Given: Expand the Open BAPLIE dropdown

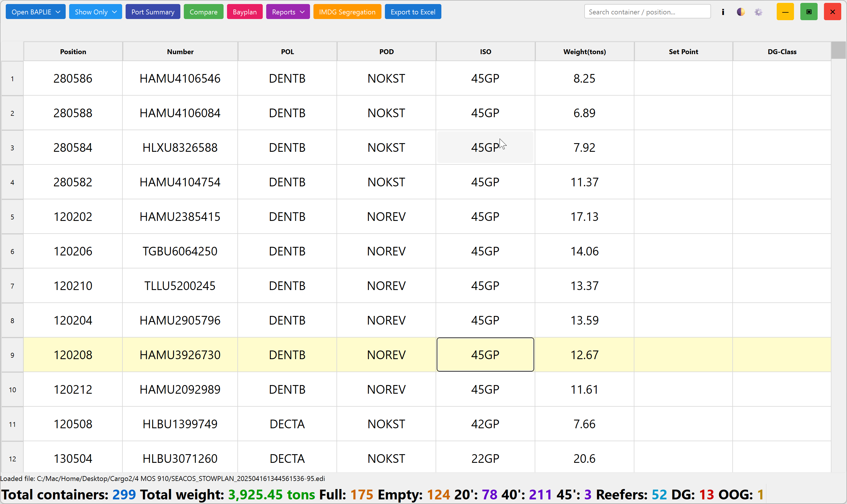Looking at the screenshot, I should [36, 12].
